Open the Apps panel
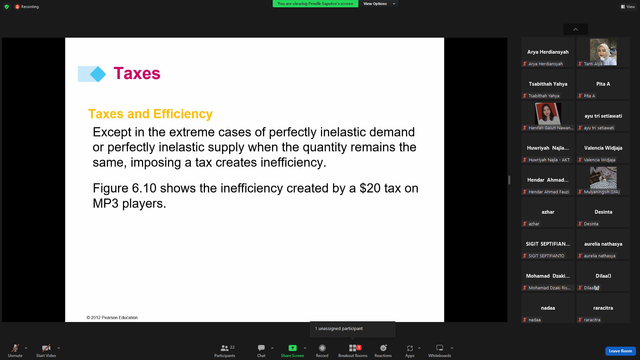640x360 pixels. (410, 350)
